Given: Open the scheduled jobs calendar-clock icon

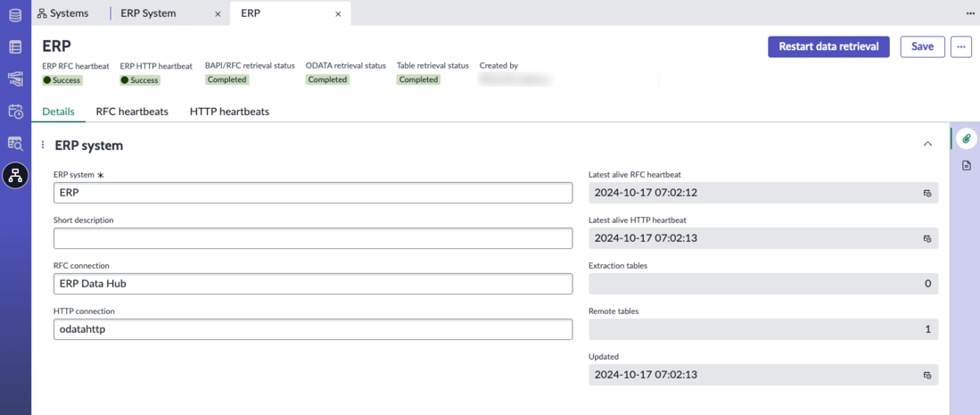Looking at the screenshot, I should click(x=16, y=112).
